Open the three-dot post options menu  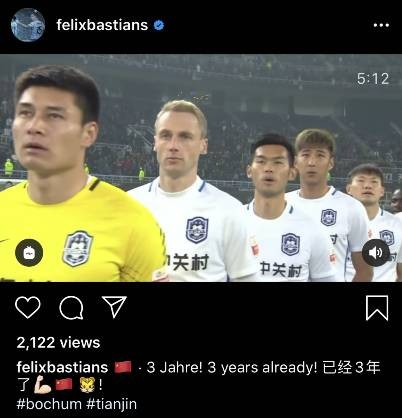381,25
